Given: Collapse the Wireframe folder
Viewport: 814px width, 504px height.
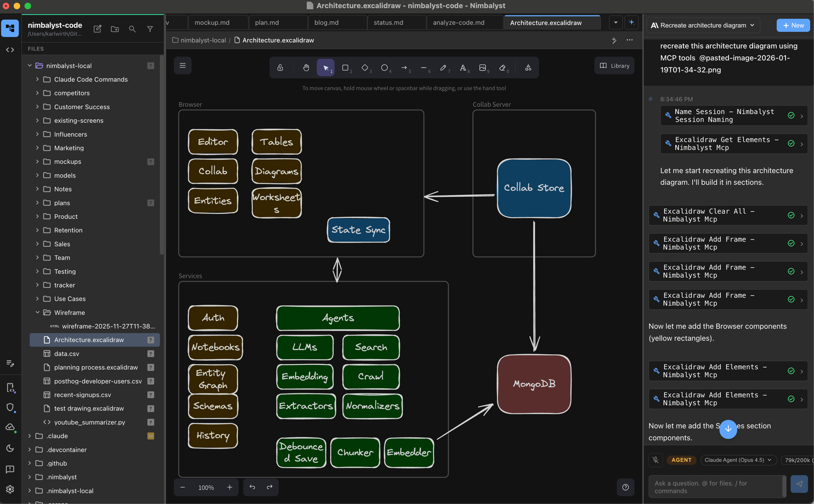Looking at the screenshot, I should (x=37, y=312).
